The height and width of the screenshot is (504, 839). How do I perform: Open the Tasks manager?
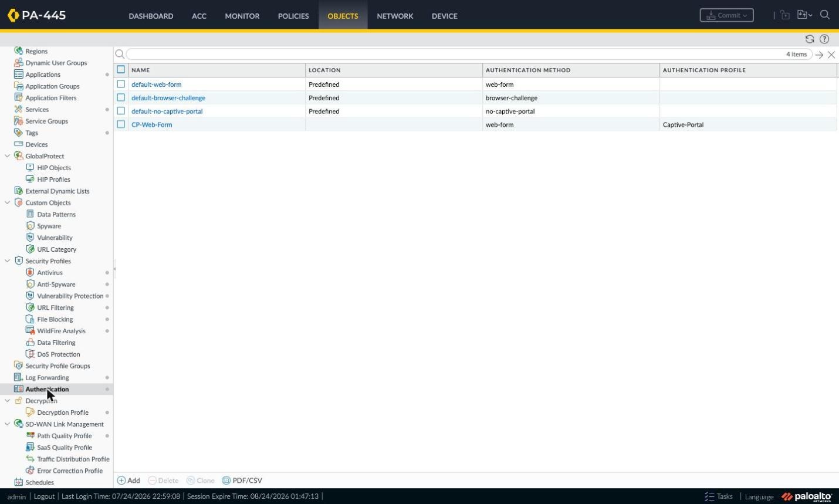[719, 496]
